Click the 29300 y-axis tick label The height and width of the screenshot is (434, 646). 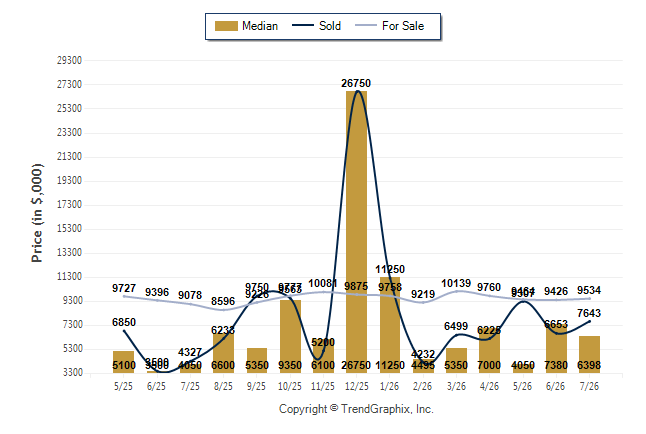[x=69, y=61]
